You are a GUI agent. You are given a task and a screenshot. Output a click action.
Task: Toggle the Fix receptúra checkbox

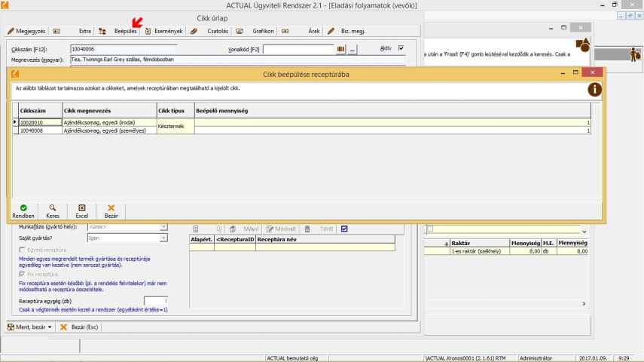point(21,275)
